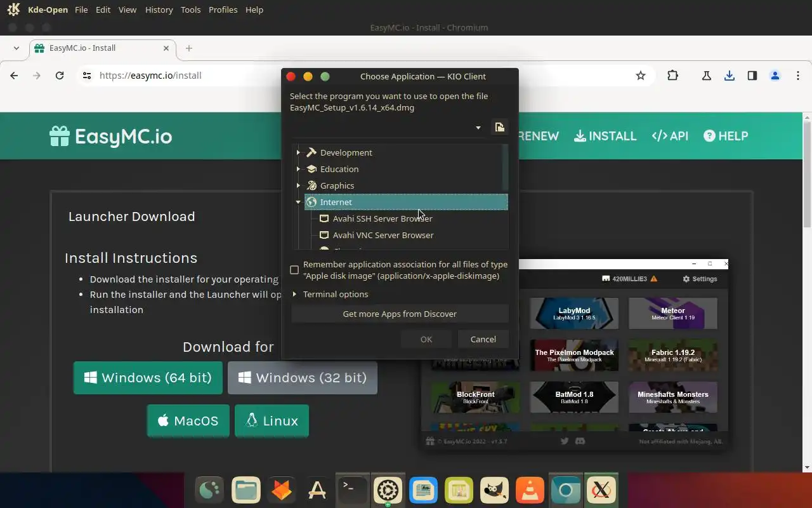
Task: Click the MacOS download button
Action: click(x=188, y=421)
